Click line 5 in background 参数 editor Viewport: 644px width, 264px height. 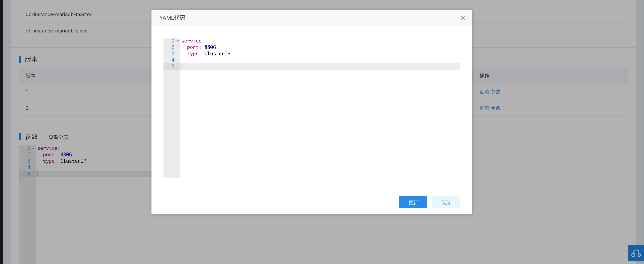pos(94,174)
